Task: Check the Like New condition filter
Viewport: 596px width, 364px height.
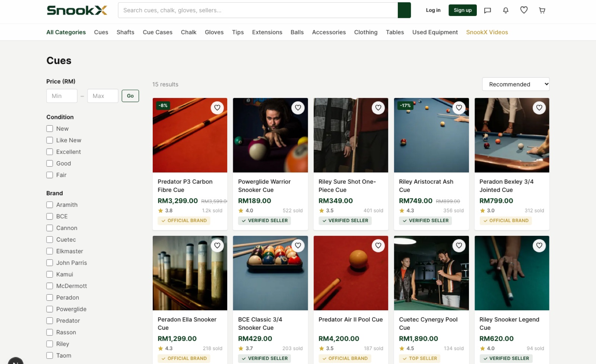Action: [x=50, y=140]
